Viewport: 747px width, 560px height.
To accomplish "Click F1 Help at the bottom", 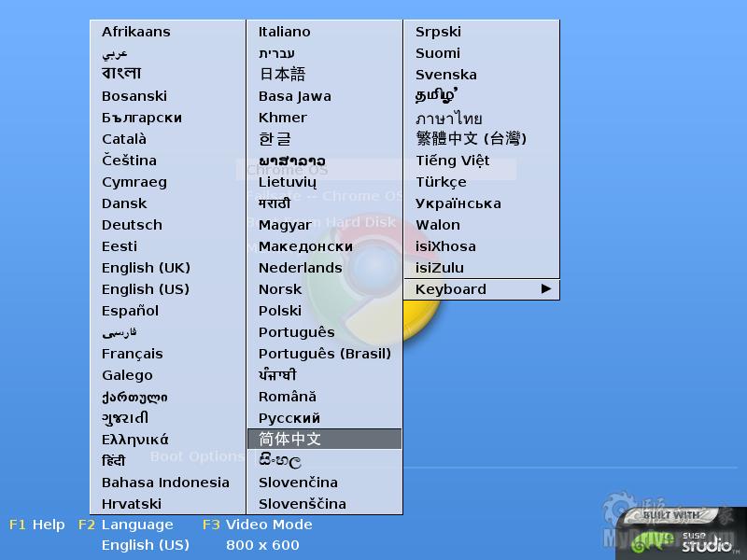I will click(37, 525).
